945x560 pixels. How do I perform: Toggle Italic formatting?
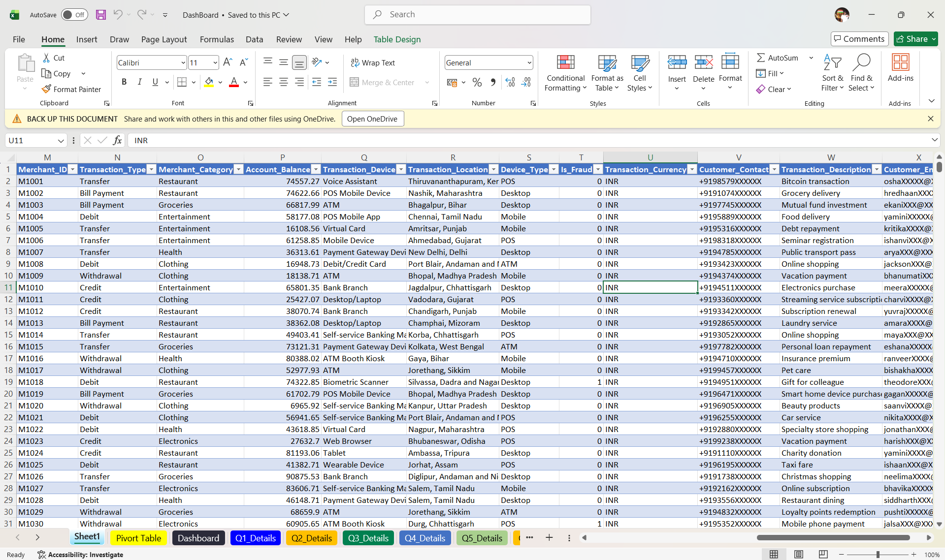coord(140,82)
